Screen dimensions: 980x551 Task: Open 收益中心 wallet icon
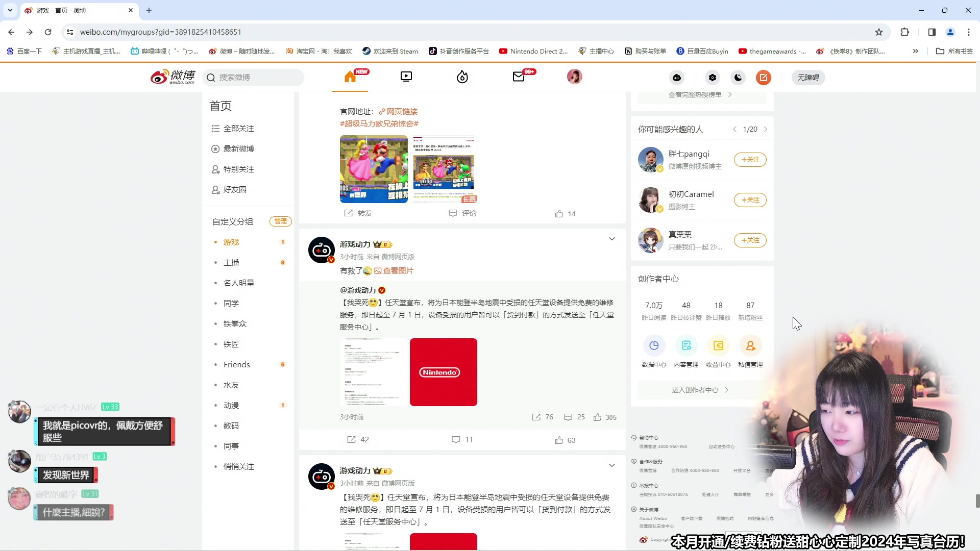[x=718, y=345]
